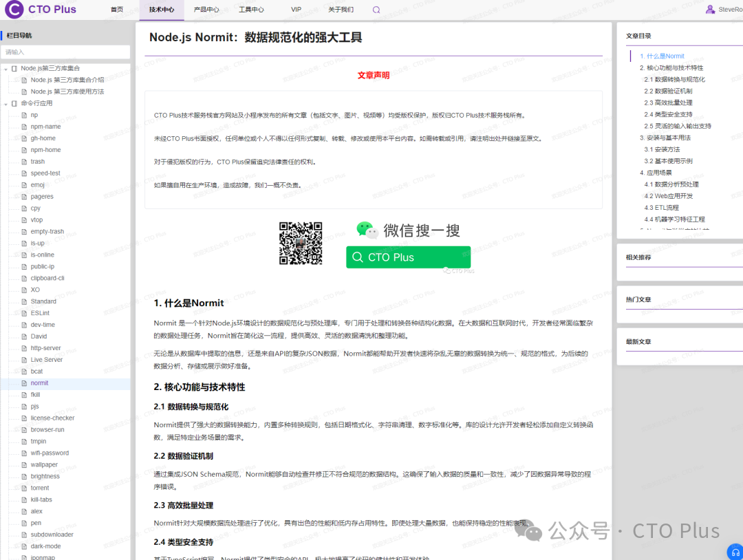743x560 pixels.
Task: Click the QR code image
Action: [x=301, y=243]
